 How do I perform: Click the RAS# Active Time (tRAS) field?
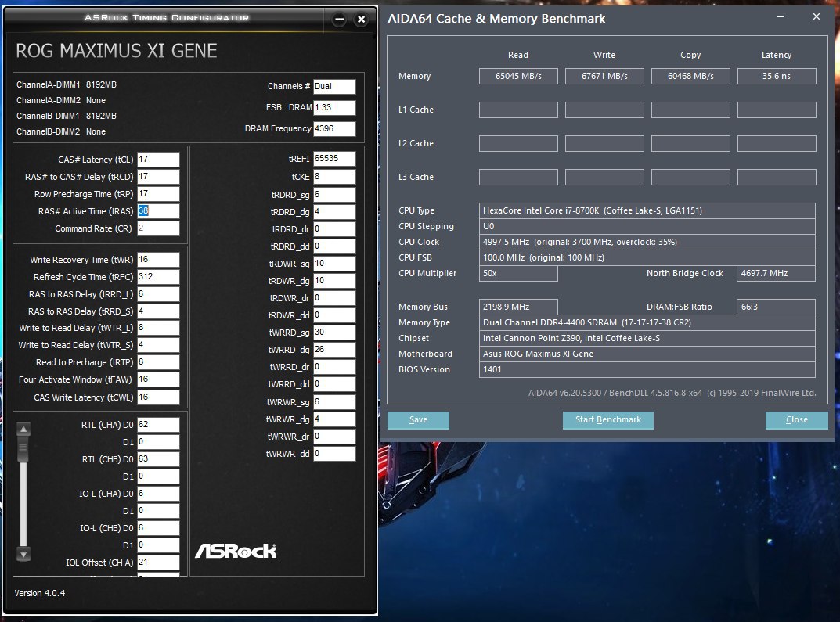tap(158, 211)
